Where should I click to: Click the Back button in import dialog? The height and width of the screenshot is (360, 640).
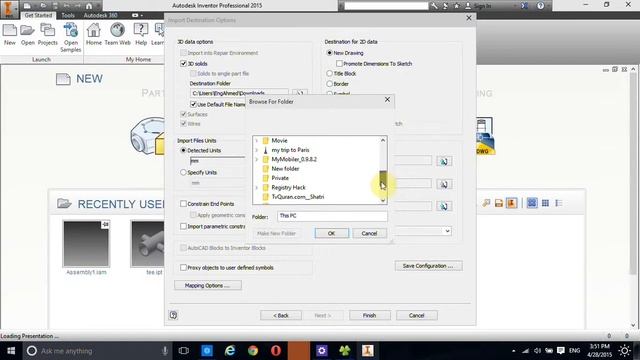pos(281,316)
